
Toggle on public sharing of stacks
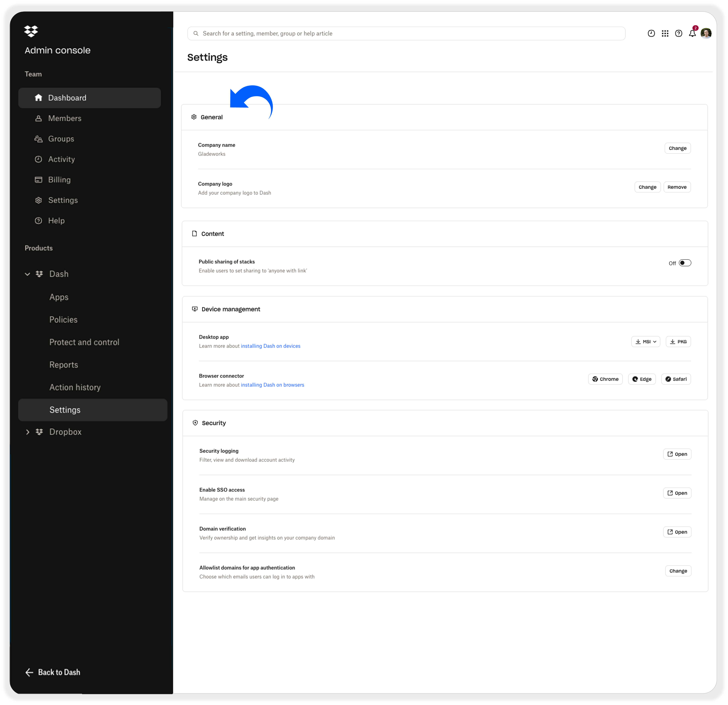point(685,262)
